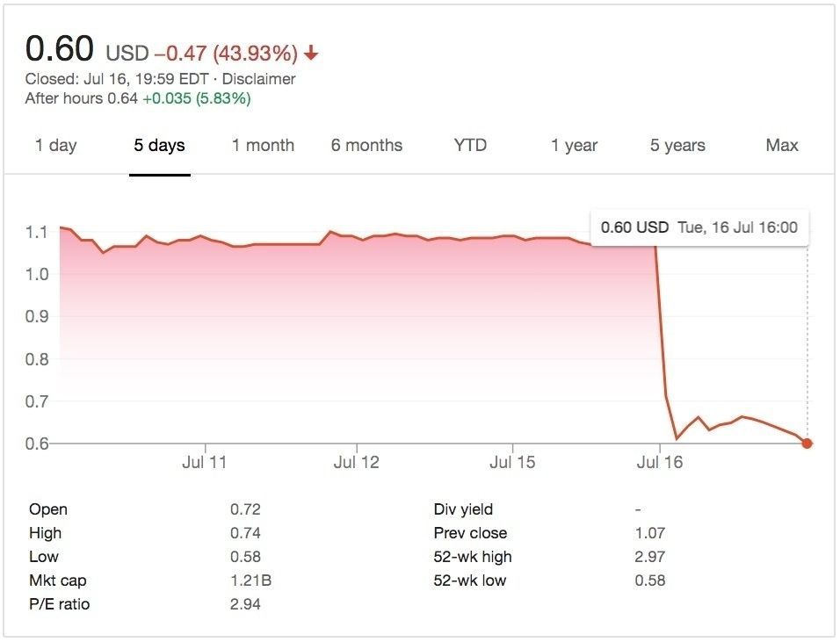Screen dimensions: 840x642
Task: Click the Jul 16 axis marker
Action: (659, 462)
